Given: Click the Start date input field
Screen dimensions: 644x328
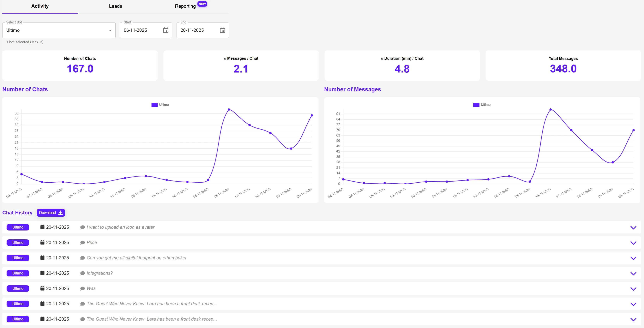Looking at the screenshot, I should 140,30.
